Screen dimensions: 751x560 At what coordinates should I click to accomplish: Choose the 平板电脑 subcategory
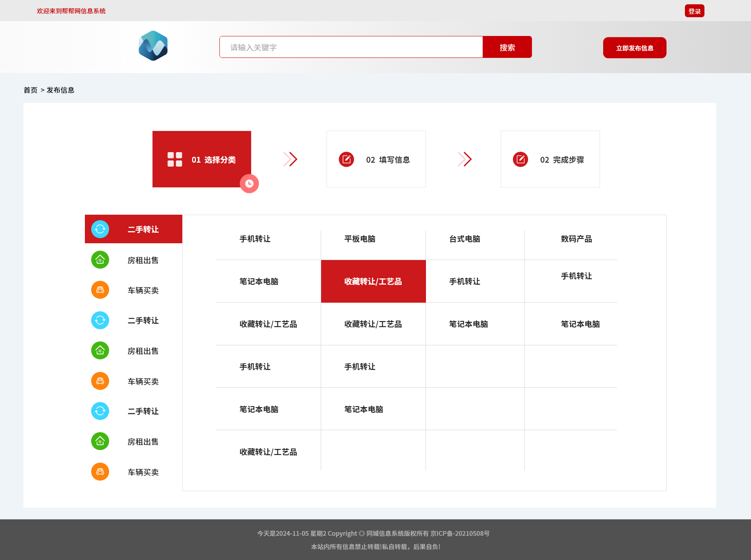click(360, 239)
